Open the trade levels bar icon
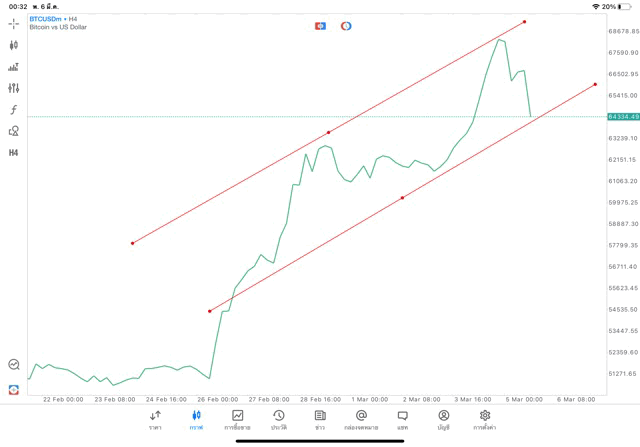Viewport: 640px width, 447px height. 14,67
